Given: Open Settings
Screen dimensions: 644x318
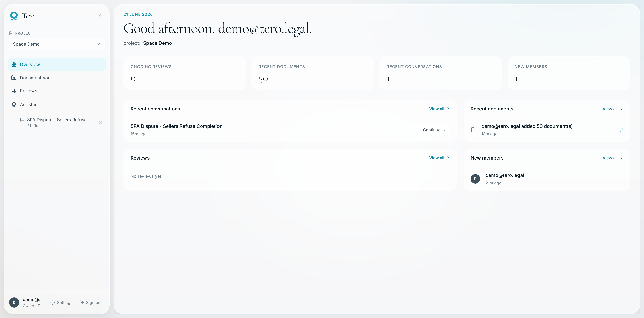Looking at the screenshot, I should point(61,302).
